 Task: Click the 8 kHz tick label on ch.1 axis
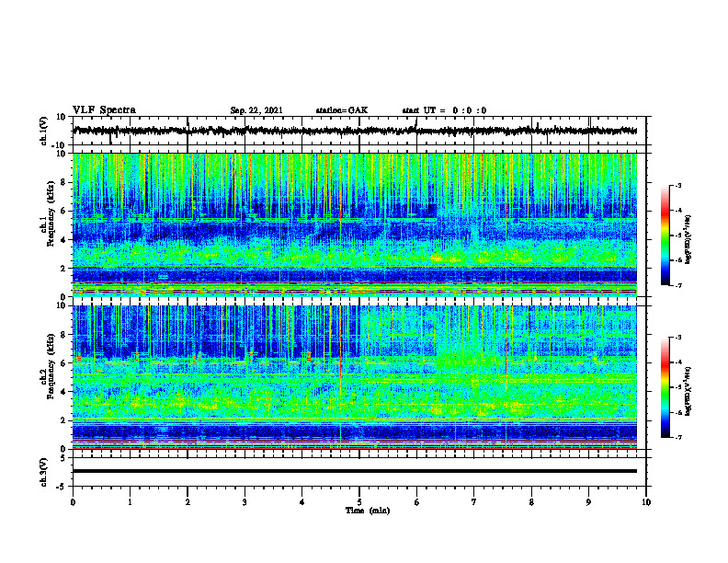coord(63,182)
